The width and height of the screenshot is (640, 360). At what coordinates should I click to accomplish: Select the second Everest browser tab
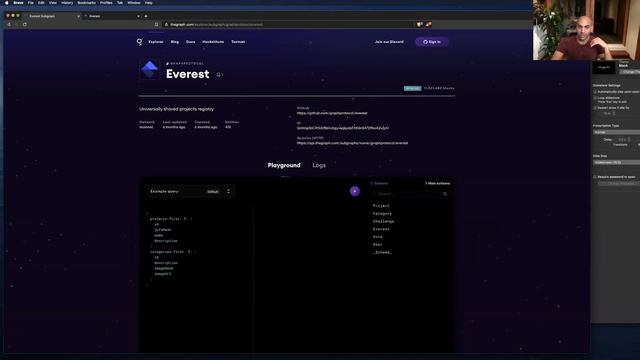click(x=112, y=16)
